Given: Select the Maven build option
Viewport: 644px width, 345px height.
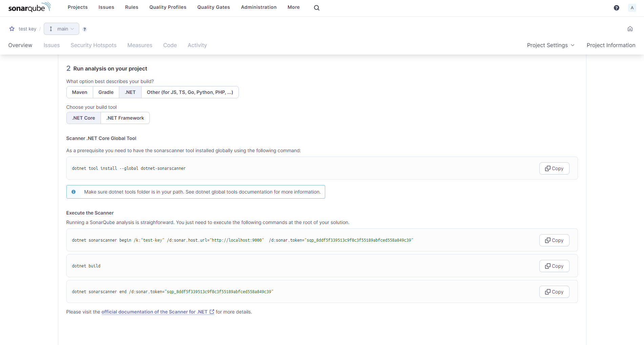Looking at the screenshot, I should [80, 92].
